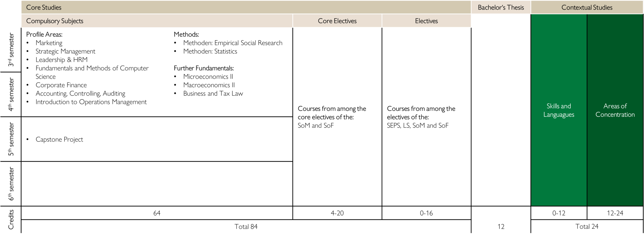Choose Methoden: Statistics item

(210, 51)
